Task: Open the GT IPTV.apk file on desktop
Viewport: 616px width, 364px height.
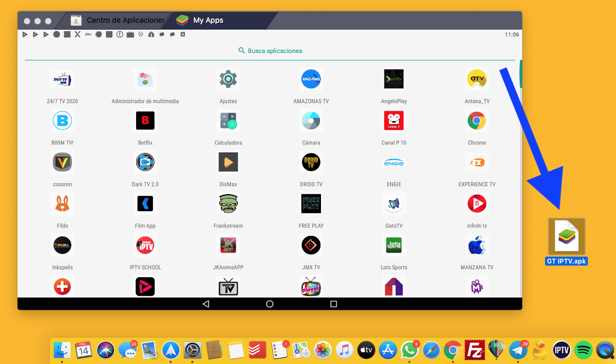Action: point(566,235)
